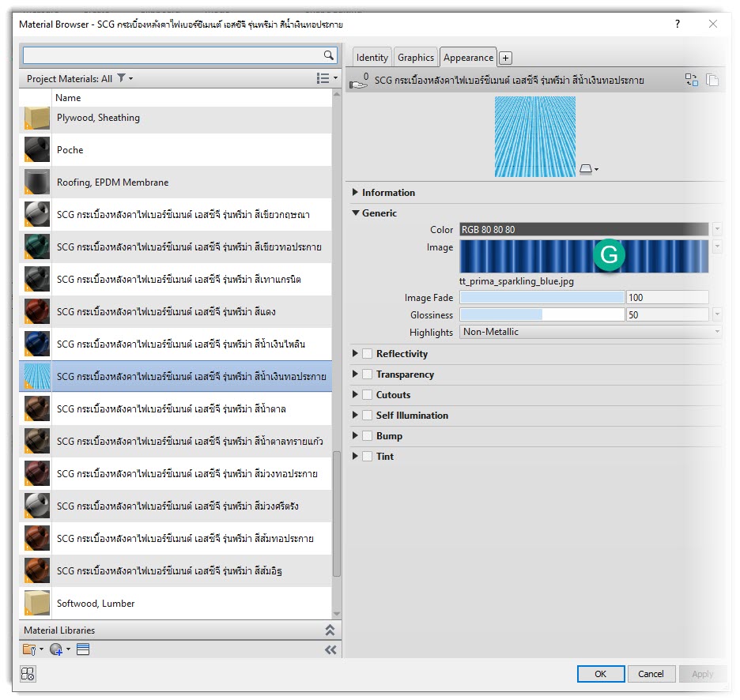Click the Glossiness slider bar
This screenshot has width=740, height=700.
[x=542, y=315]
